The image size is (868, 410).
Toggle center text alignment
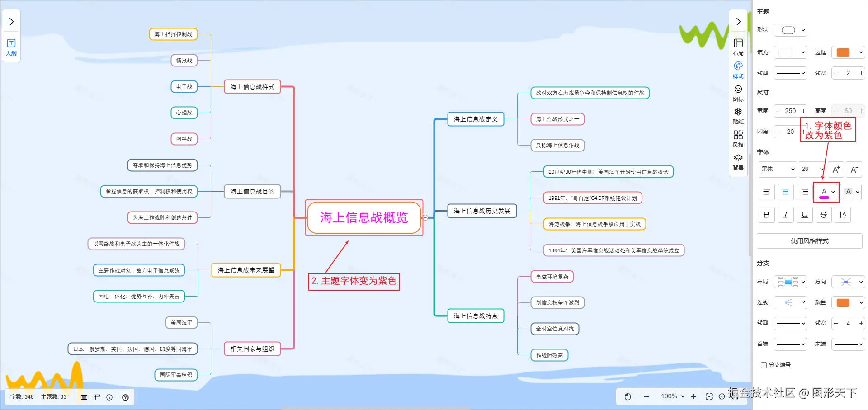(786, 192)
